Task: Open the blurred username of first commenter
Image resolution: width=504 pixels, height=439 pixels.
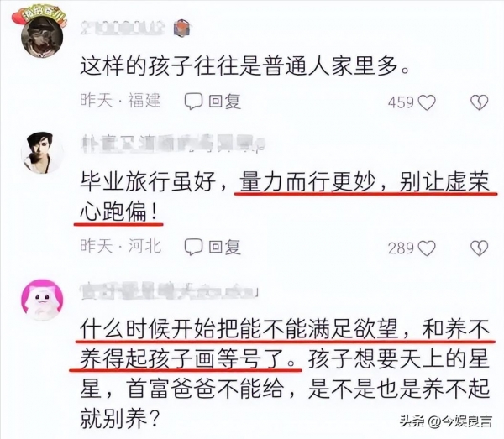Action: pyautogui.click(x=122, y=28)
